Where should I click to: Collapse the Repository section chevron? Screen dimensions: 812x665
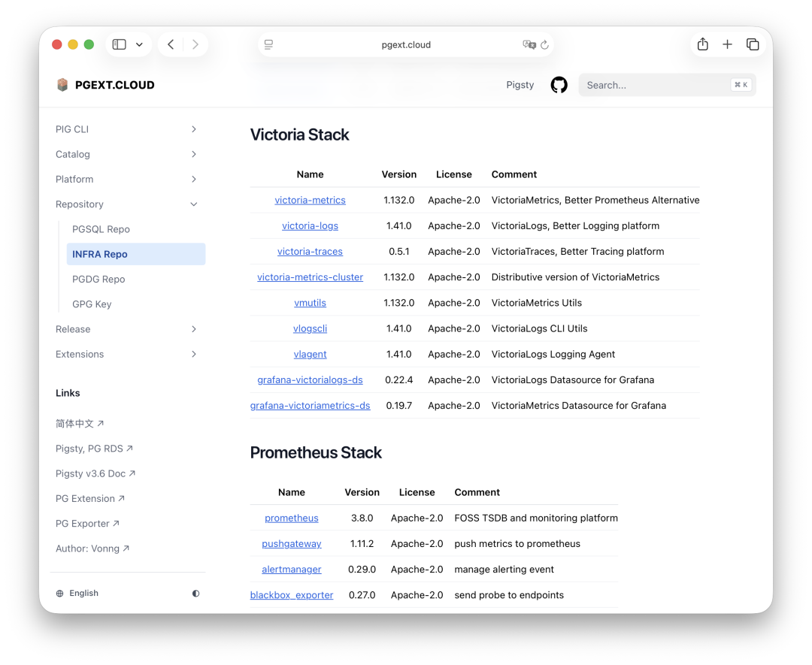tap(194, 204)
